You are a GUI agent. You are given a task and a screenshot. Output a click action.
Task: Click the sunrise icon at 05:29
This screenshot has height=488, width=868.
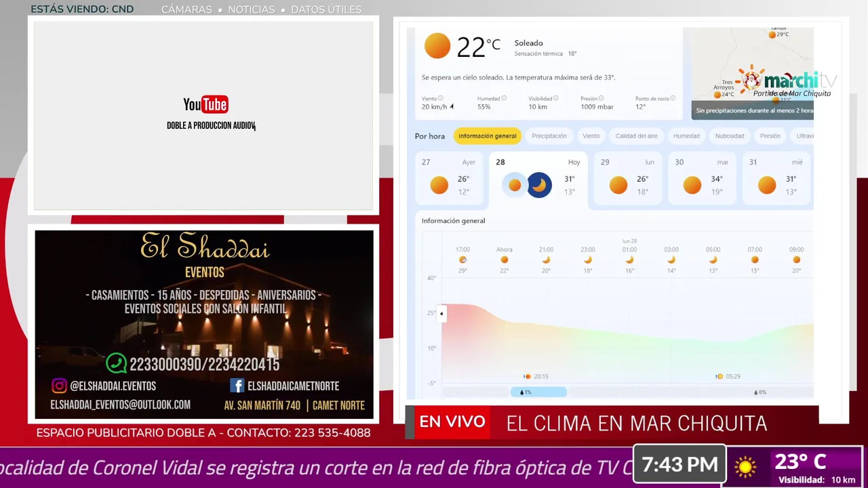719,376
